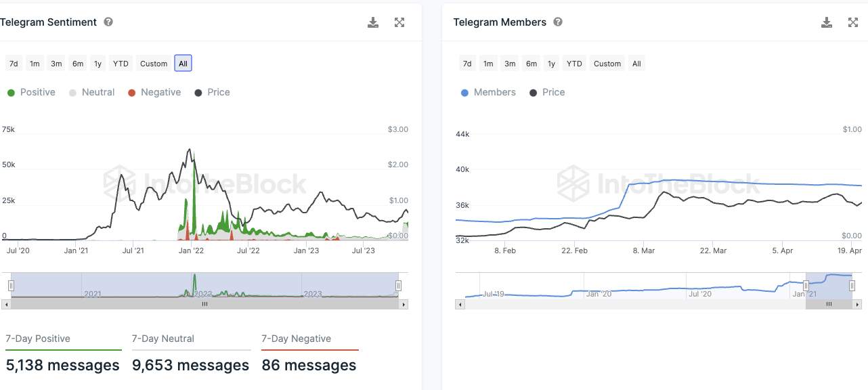Toggle Price series in sentiment legend
This screenshot has height=390, width=868.
[212, 92]
